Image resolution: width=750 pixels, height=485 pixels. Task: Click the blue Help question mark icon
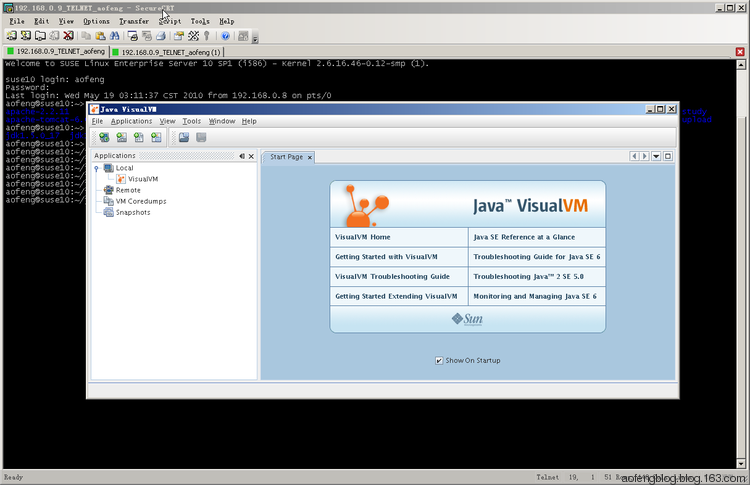[x=225, y=36]
